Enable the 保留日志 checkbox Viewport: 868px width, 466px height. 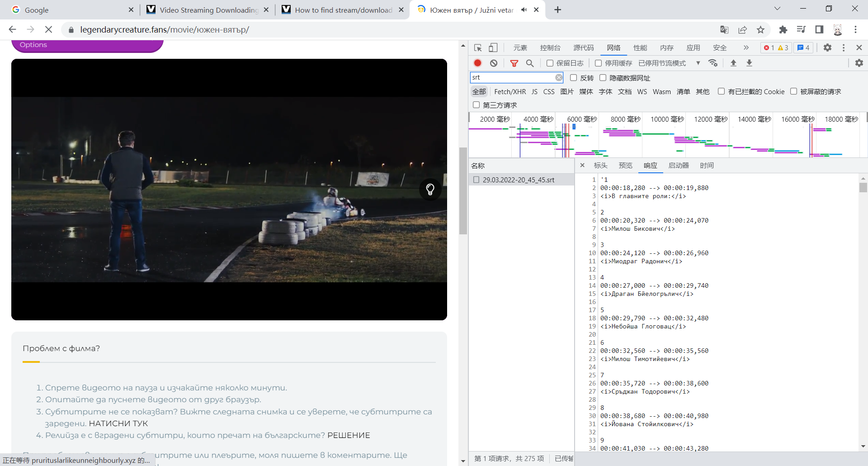click(550, 63)
